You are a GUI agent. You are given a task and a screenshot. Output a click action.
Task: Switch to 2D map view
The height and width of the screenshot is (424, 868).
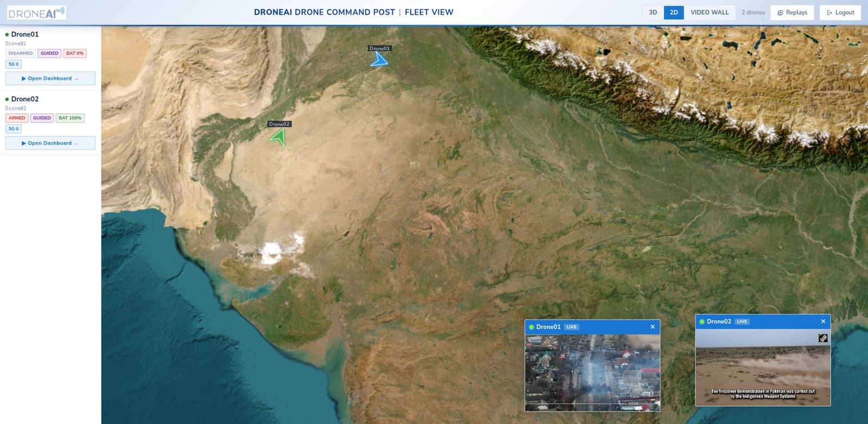pyautogui.click(x=674, y=12)
